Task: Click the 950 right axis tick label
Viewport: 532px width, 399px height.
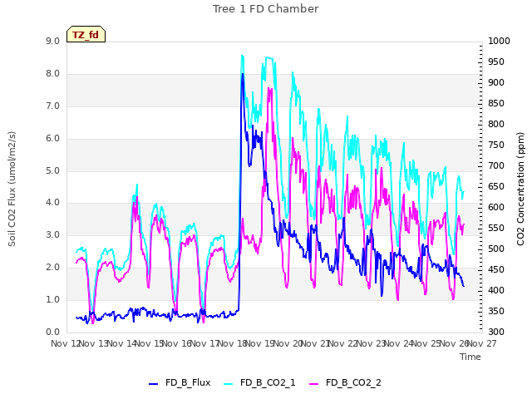Action: 496,62
